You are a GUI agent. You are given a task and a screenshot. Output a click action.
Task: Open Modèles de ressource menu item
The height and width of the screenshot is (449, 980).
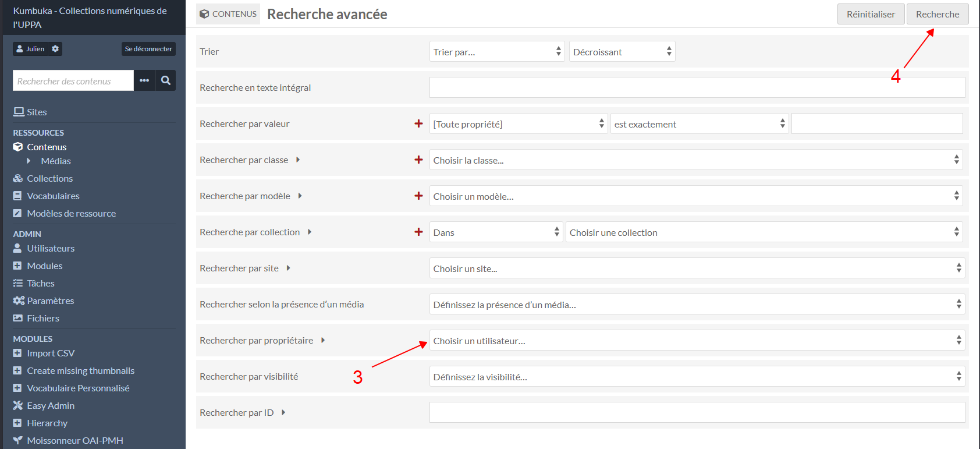coord(71,213)
